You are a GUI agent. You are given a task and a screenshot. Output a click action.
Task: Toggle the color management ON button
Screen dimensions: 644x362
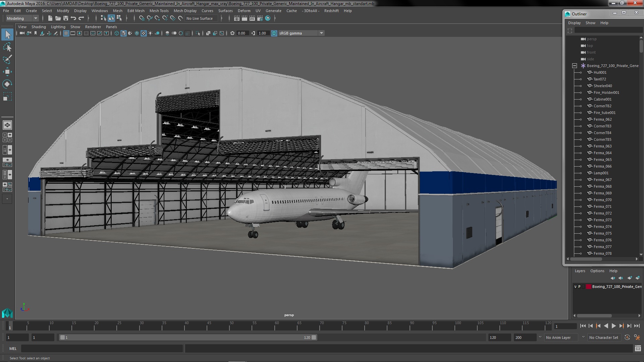click(x=274, y=33)
